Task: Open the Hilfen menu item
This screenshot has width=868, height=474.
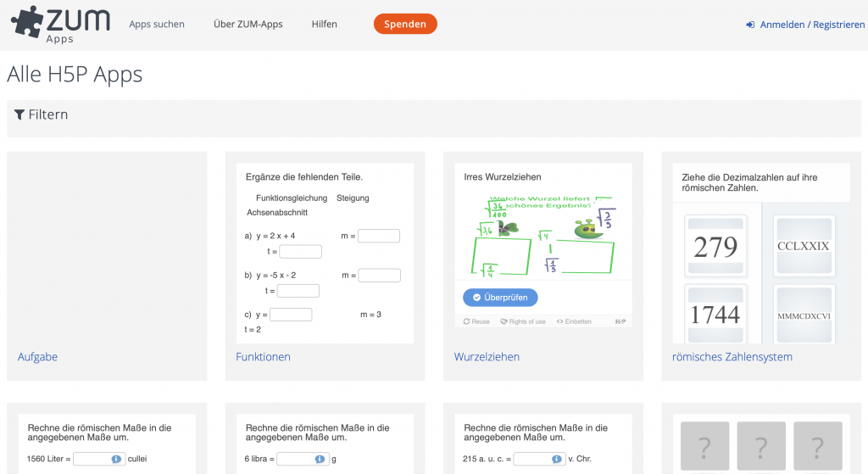Action: 324,25
